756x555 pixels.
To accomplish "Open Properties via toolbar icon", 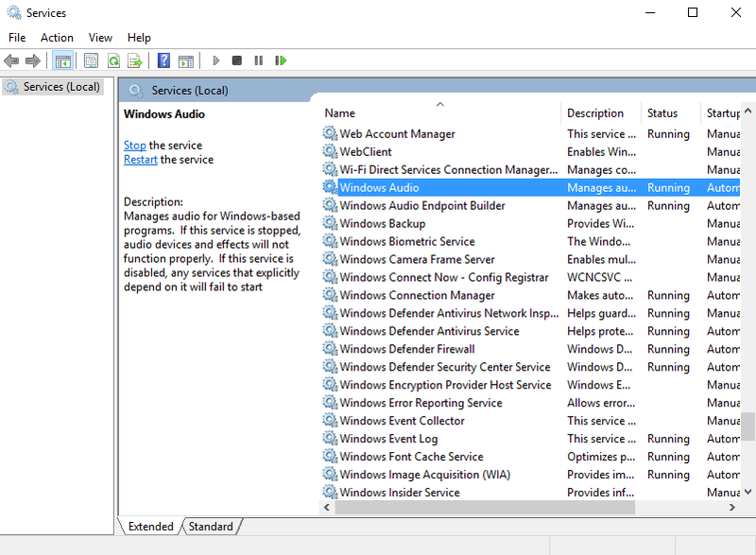I will click(x=91, y=61).
